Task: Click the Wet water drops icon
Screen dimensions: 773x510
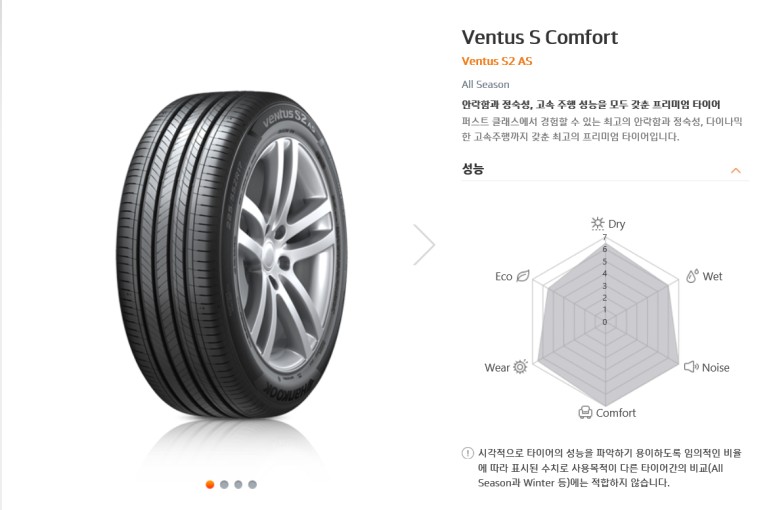Action: click(692, 276)
